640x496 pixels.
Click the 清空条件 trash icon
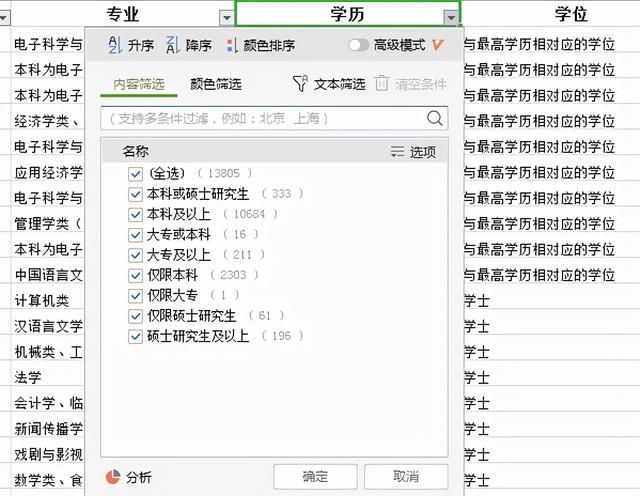tap(381, 83)
